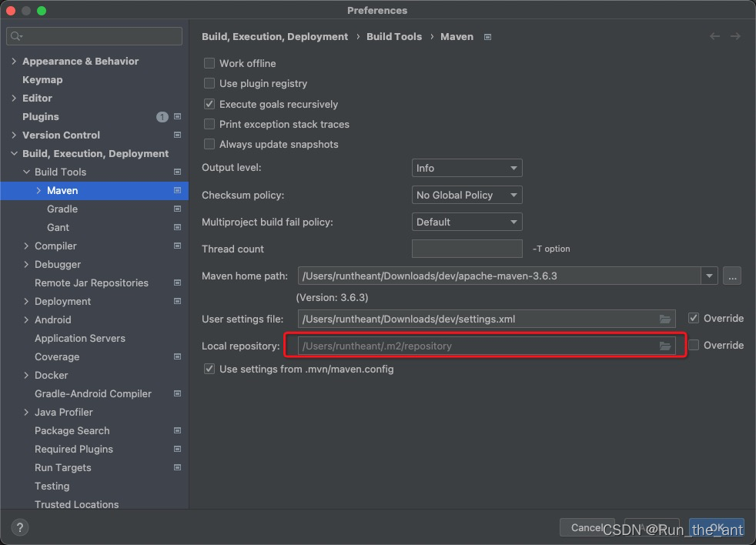
Task: Click the User settings file path field
Action: click(487, 319)
